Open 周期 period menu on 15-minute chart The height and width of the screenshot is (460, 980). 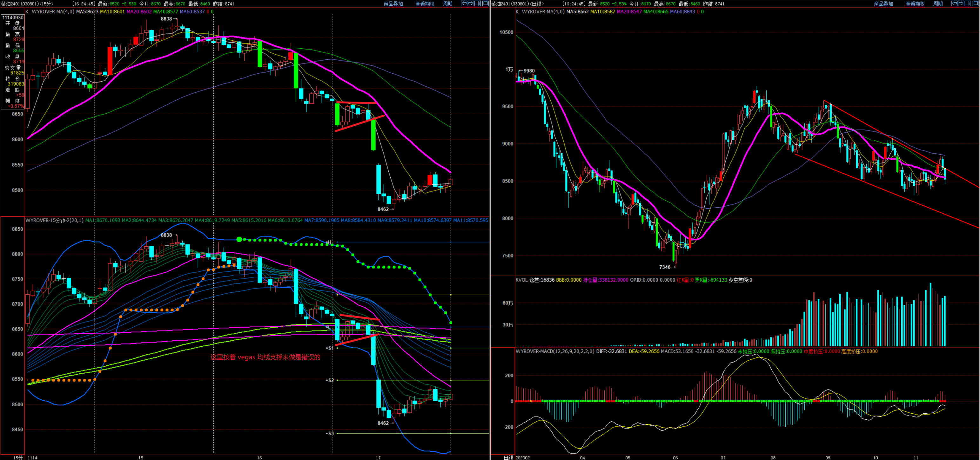coord(448,4)
